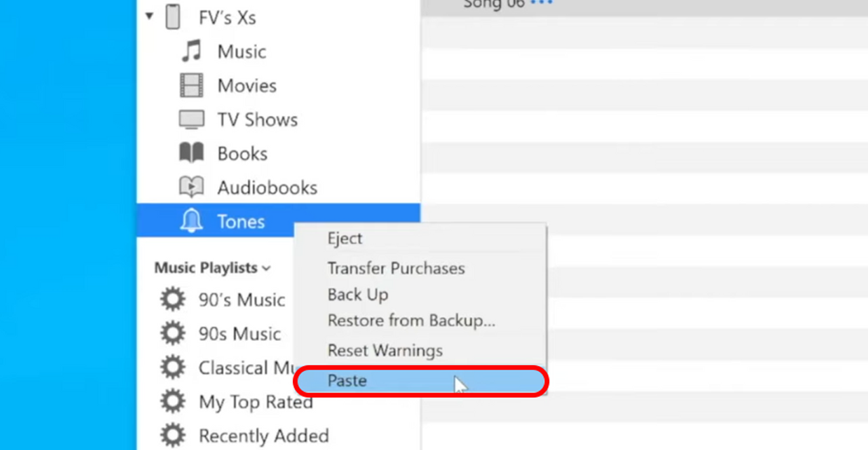This screenshot has width=868, height=450.
Task: Choose Transfer Purchases menu entry
Action: 396,268
